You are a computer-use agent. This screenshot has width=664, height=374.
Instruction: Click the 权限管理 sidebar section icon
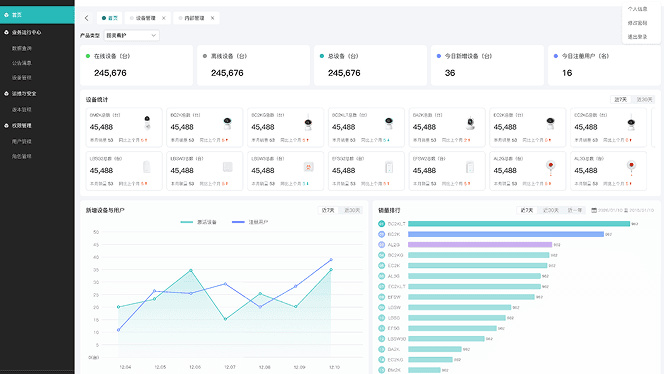6,126
